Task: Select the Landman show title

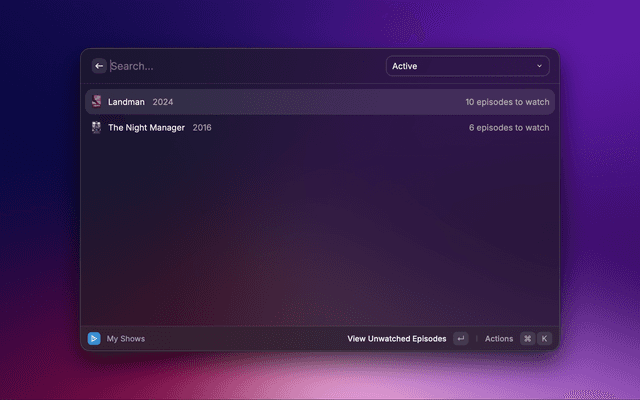Action: pyautogui.click(x=126, y=102)
